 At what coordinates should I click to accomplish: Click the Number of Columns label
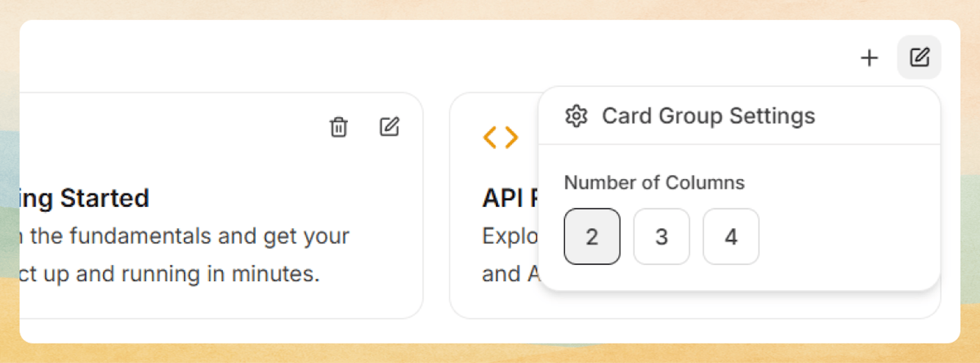pos(654,182)
